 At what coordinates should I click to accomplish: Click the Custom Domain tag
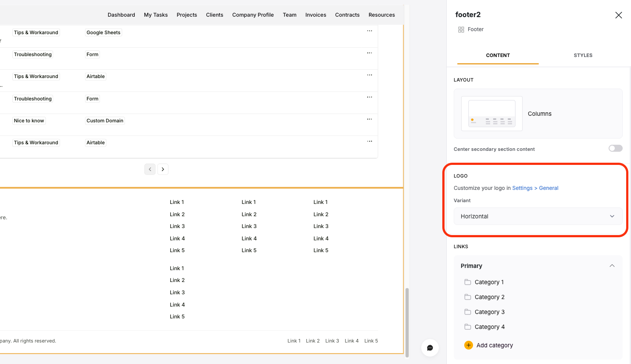coord(105,121)
